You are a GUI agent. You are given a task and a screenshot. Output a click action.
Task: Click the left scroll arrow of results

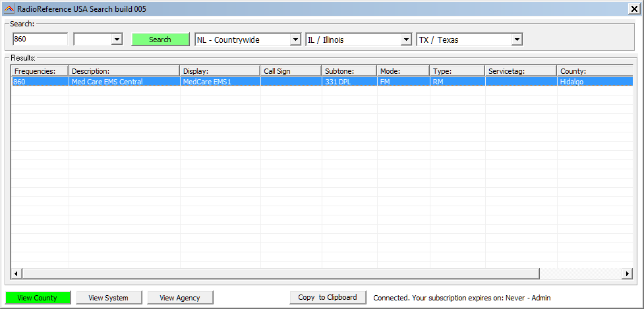point(16,273)
